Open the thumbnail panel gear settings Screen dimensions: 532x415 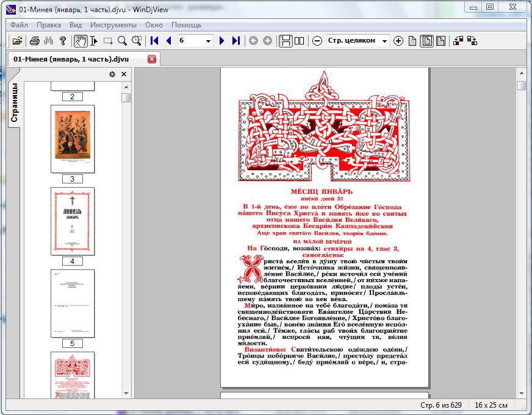point(112,74)
